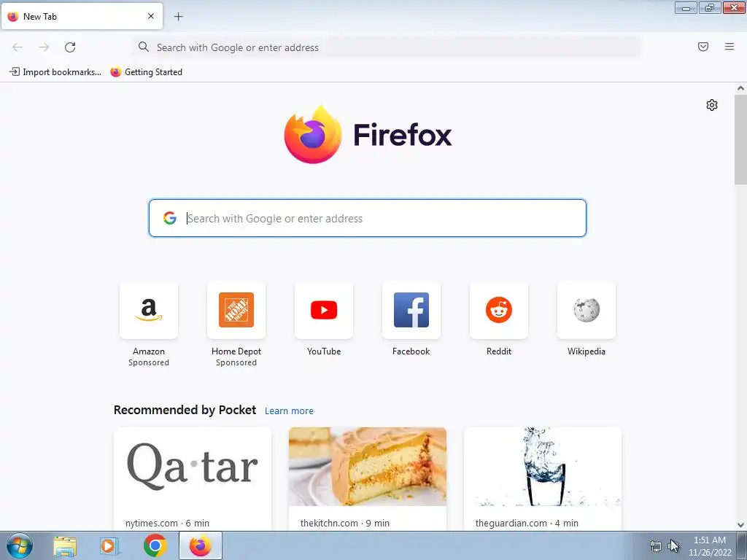Screen dimensions: 747x560
Task: Open the Qatar nytimes.com story card
Action: point(193,478)
